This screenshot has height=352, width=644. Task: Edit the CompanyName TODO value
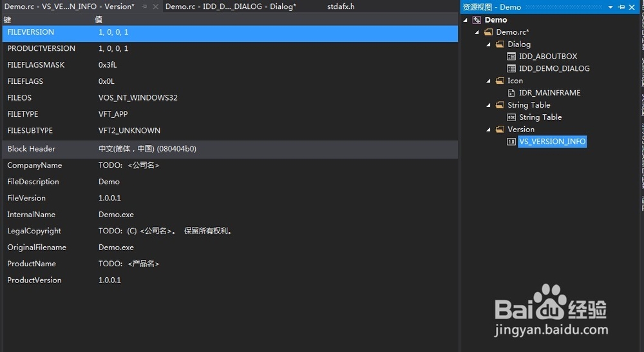(x=129, y=165)
